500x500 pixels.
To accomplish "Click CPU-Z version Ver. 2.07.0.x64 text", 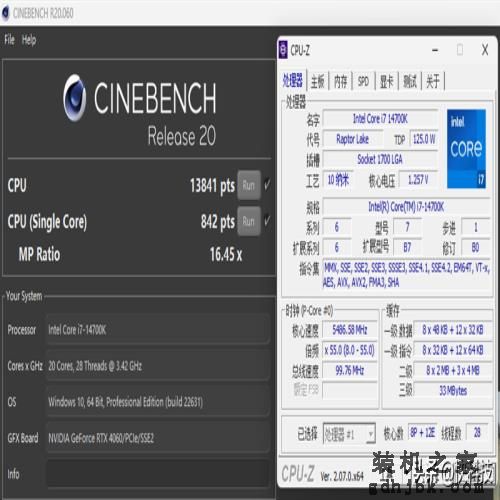I will tap(342, 476).
